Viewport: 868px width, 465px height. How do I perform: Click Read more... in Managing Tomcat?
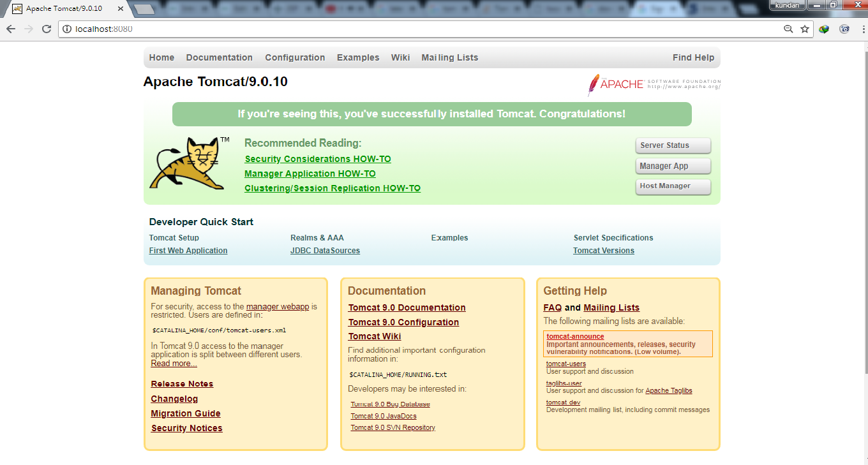(x=174, y=364)
